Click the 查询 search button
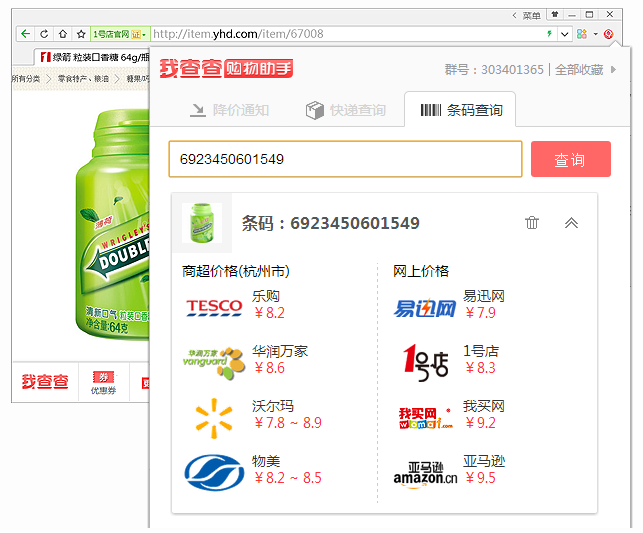 pos(570,160)
